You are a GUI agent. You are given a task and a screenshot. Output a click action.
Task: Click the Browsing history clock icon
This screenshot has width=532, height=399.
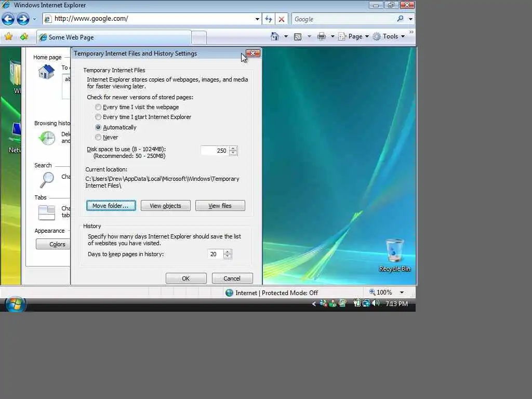pyautogui.click(x=47, y=138)
